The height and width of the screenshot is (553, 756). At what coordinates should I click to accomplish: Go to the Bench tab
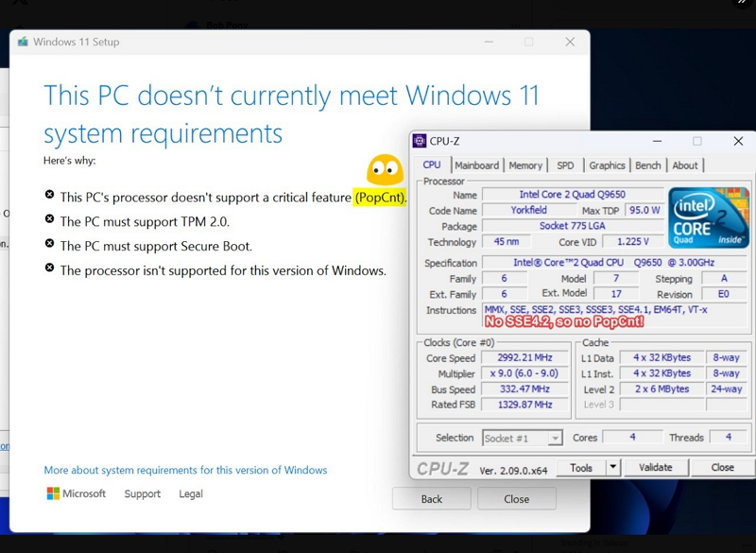pos(648,165)
